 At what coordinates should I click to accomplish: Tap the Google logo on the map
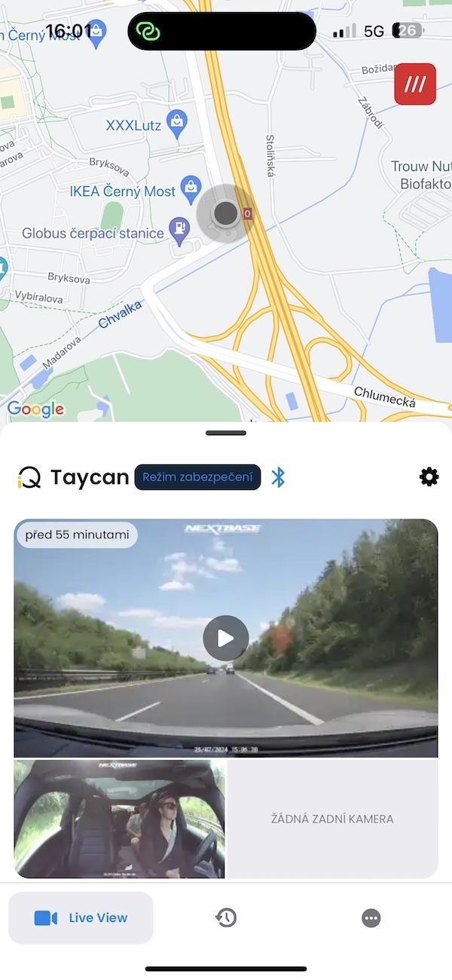pyautogui.click(x=35, y=409)
